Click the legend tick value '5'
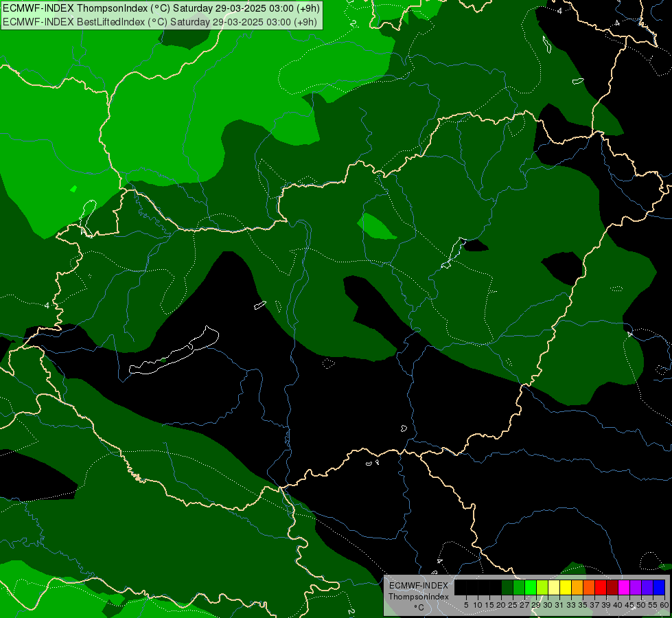This screenshot has height=618, width=672. (466, 605)
